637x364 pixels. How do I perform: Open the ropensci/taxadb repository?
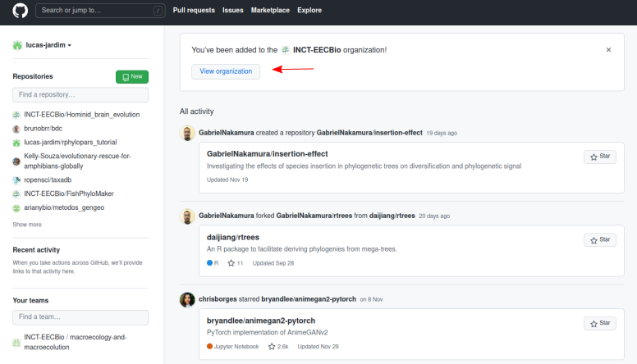pyautogui.click(x=48, y=180)
